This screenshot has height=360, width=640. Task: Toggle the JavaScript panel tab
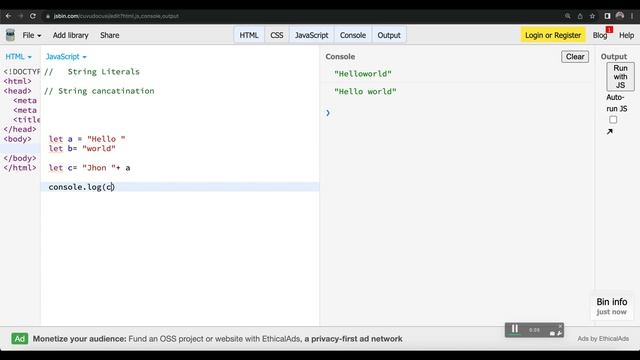click(x=311, y=35)
